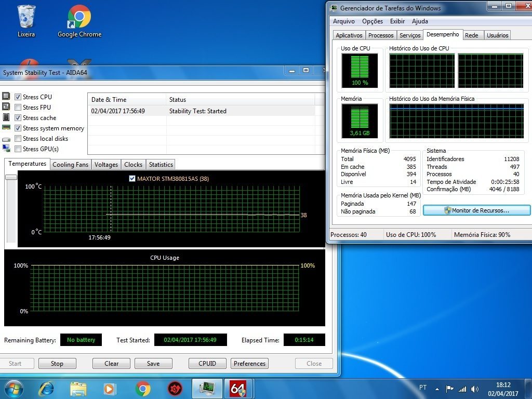Open Chrome from the taskbar
Image resolution: width=532 pixels, height=399 pixels.
point(142,389)
